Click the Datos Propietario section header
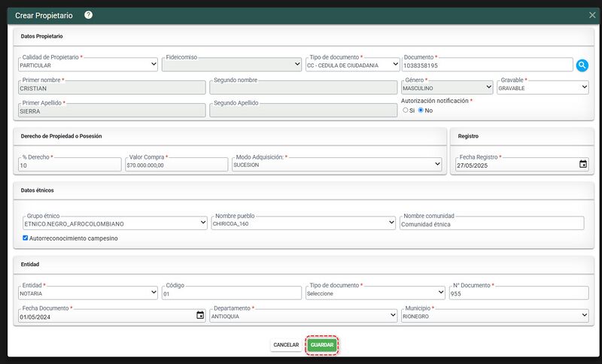 (42, 36)
